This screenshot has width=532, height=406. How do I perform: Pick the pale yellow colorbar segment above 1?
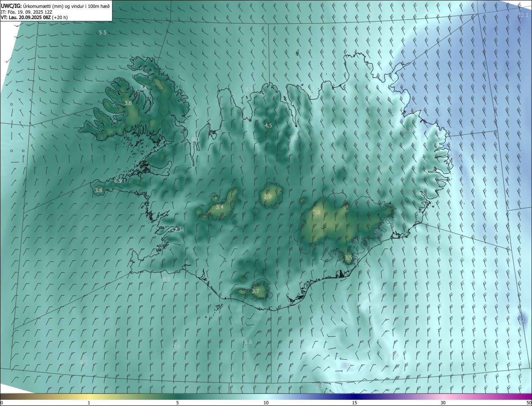[89, 396]
